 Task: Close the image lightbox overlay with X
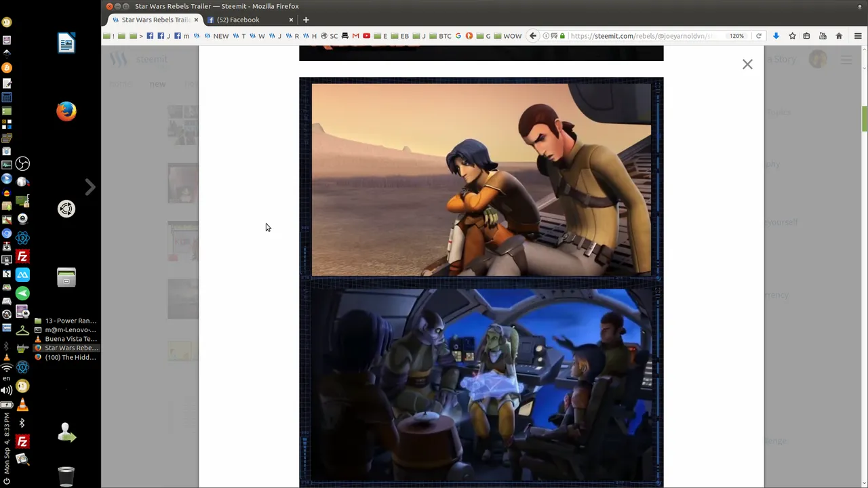tap(747, 64)
